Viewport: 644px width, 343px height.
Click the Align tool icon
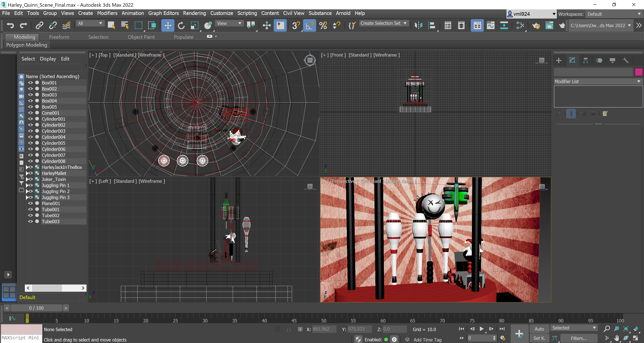[x=432, y=25]
